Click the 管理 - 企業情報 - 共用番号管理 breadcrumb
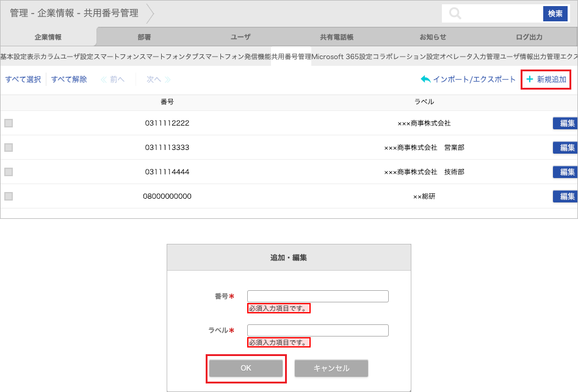The height and width of the screenshot is (392, 578). click(74, 13)
